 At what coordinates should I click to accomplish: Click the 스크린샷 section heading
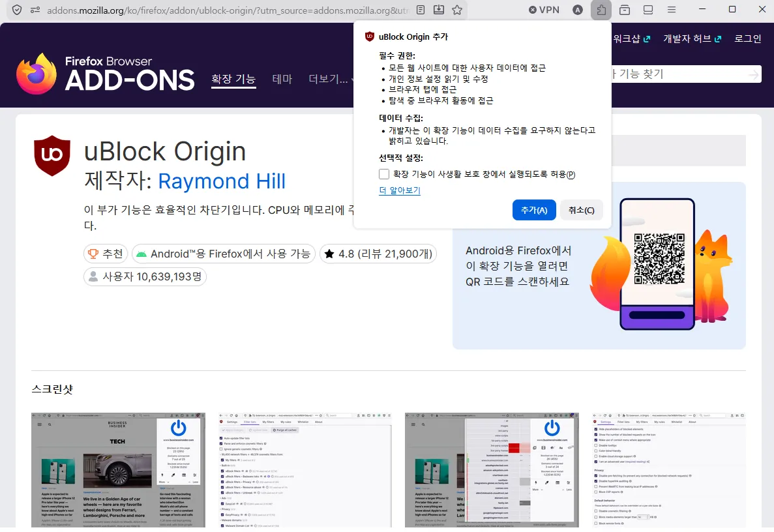tap(52, 389)
